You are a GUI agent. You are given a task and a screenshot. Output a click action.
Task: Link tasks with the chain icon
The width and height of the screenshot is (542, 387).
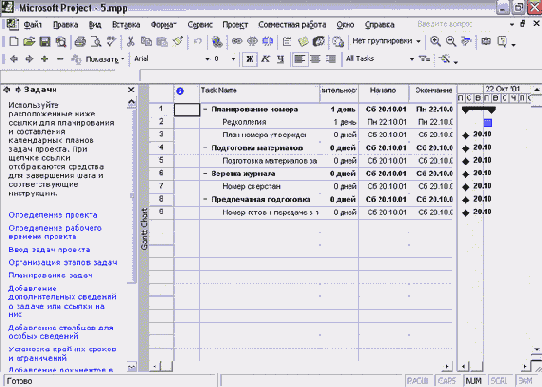coord(237,42)
